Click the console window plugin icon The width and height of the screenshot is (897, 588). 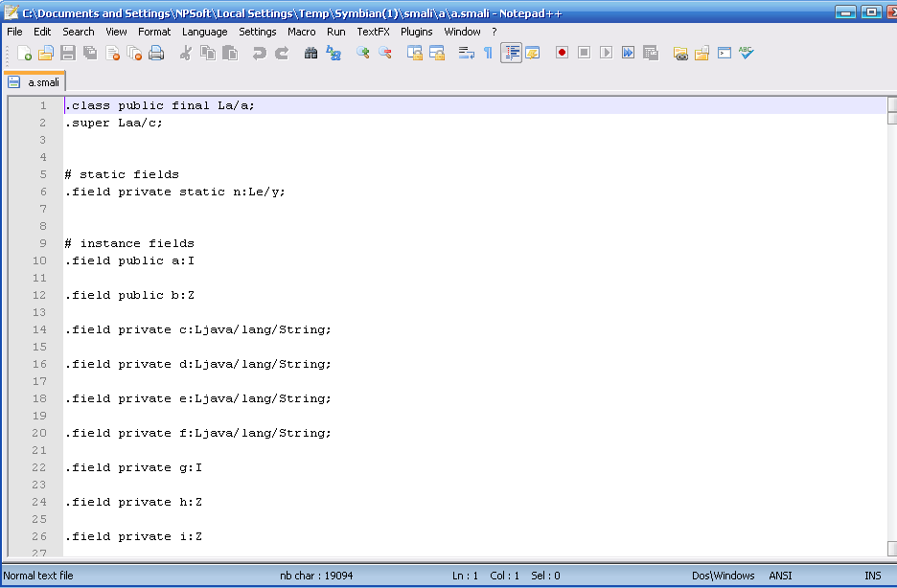pyautogui.click(x=724, y=53)
